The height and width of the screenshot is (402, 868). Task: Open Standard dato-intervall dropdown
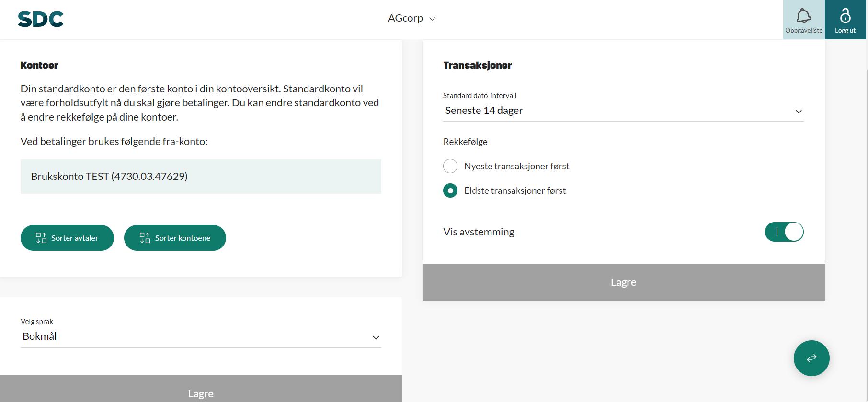pyautogui.click(x=623, y=111)
